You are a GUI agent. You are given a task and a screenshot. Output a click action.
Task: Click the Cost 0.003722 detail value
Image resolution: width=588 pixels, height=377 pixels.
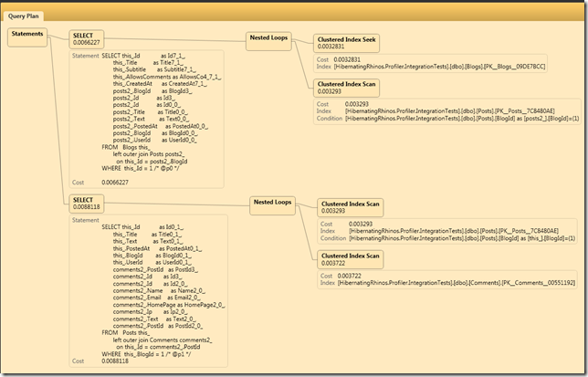350,276
